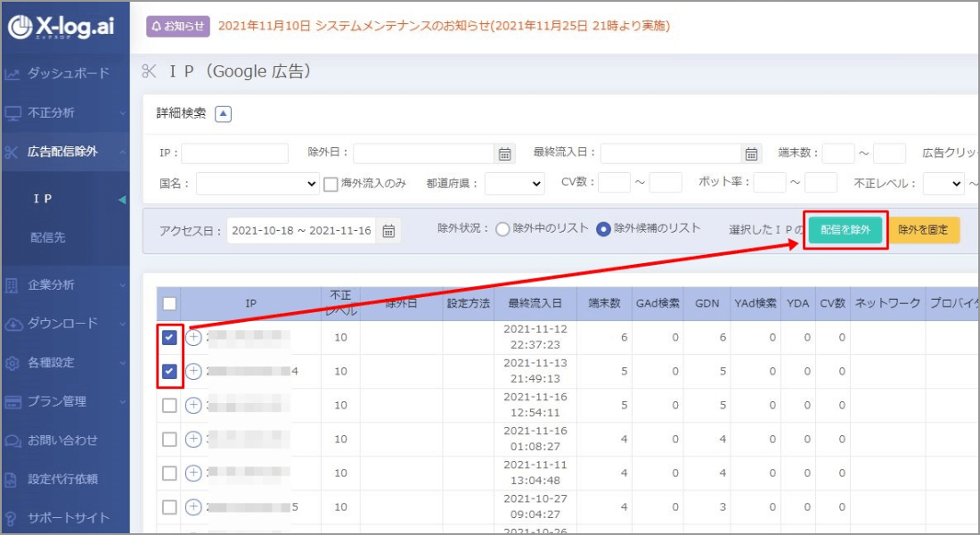Open calendar icon beside アクセス日 range

[x=388, y=231]
